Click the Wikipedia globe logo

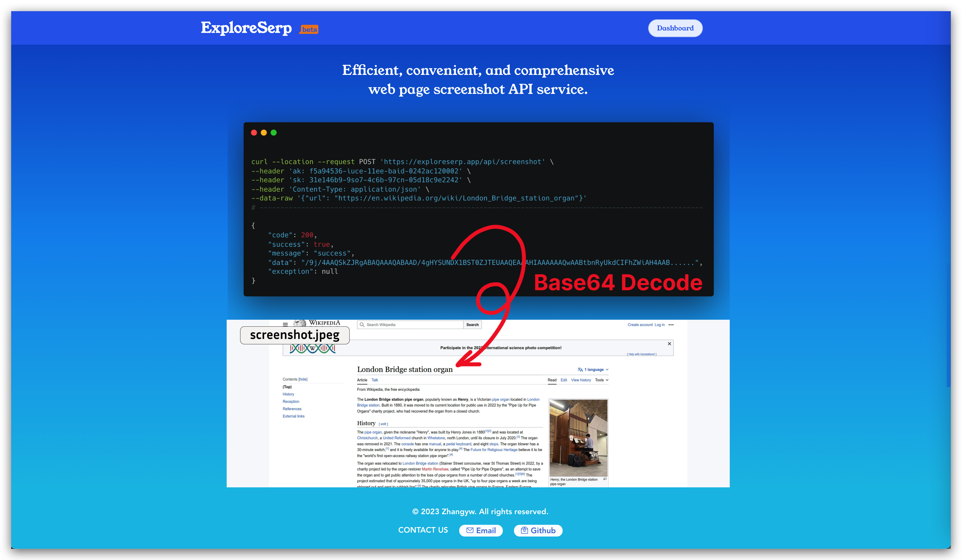[300, 323]
